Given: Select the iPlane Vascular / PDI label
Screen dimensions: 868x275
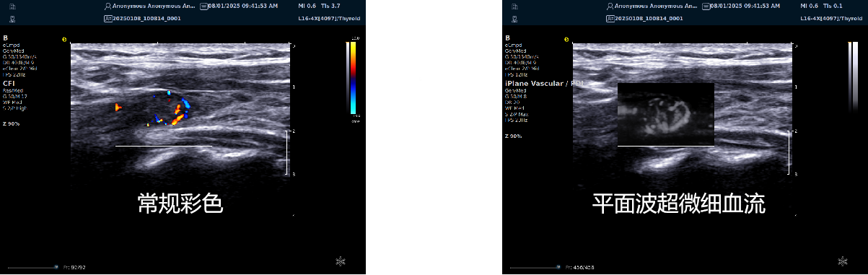Looking at the screenshot, I should (x=543, y=84).
